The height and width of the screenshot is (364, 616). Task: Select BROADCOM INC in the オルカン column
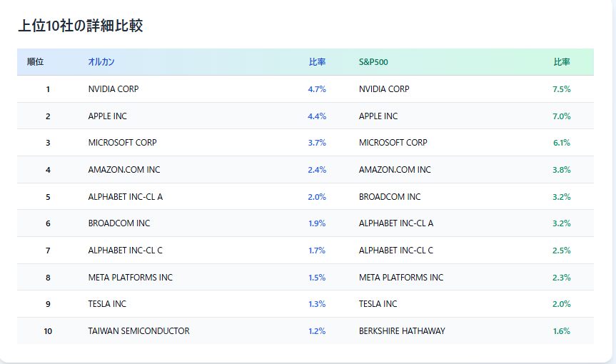(119, 223)
